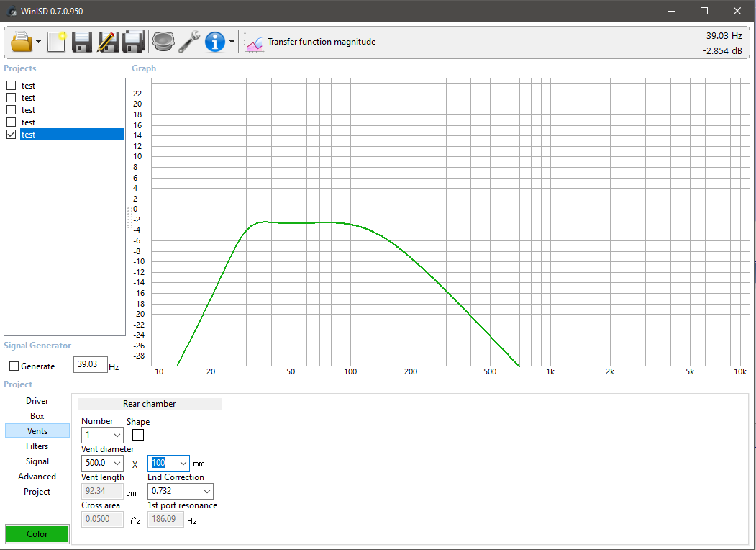
Task: Click the graph type chart icon
Action: [x=254, y=42]
